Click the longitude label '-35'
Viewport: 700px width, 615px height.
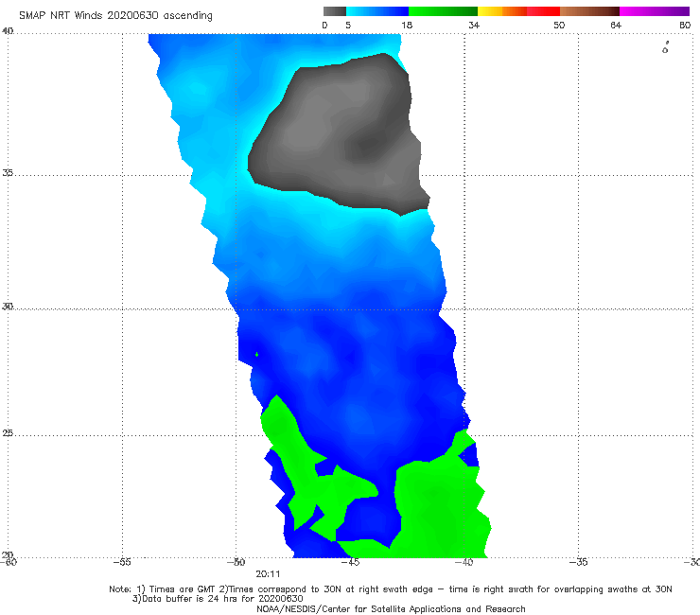pos(578,562)
